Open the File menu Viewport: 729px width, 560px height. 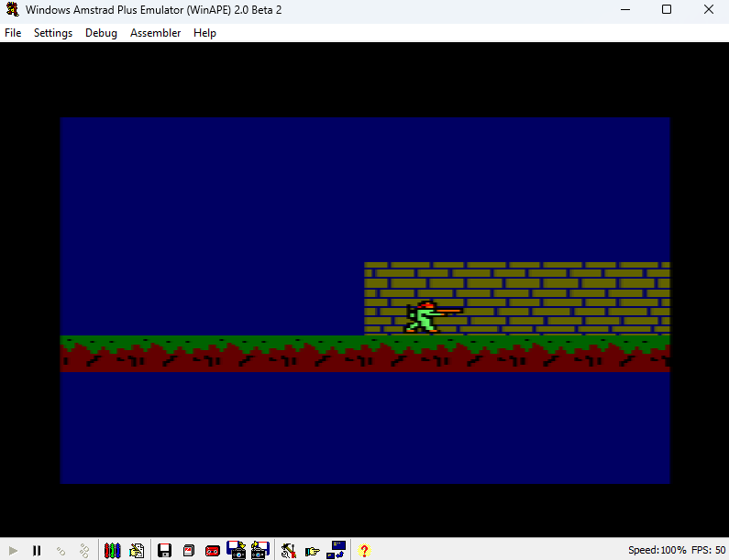point(13,33)
